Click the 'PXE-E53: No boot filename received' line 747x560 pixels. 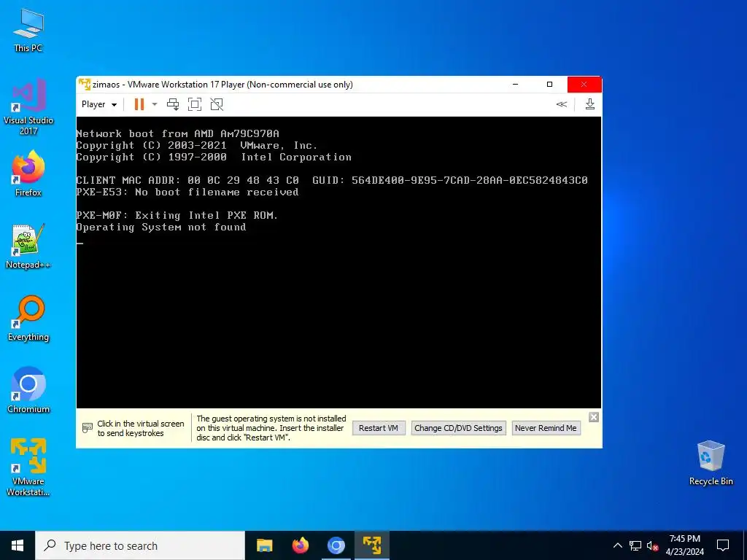click(187, 192)
